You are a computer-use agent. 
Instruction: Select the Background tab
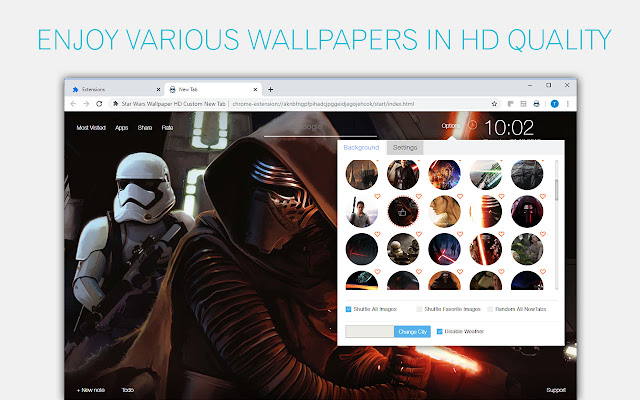361,147
